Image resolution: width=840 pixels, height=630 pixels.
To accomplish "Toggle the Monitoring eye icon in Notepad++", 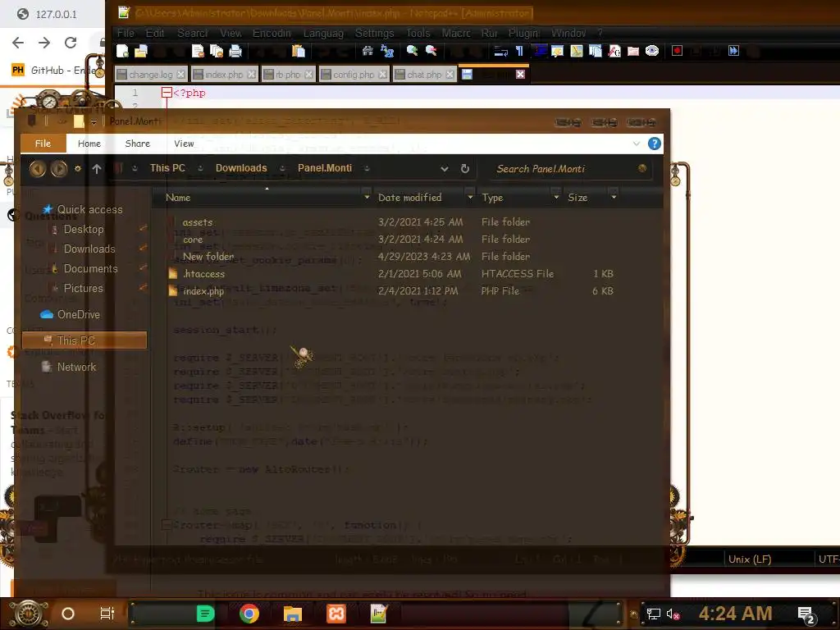I will pyautogui.click(x=652, y=51).
